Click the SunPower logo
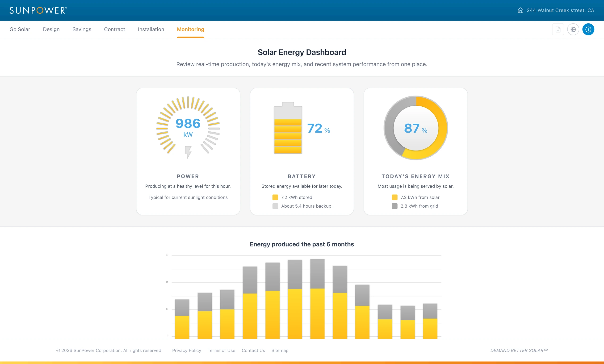This screenshot has width=604, height=364. coord(38,10)
